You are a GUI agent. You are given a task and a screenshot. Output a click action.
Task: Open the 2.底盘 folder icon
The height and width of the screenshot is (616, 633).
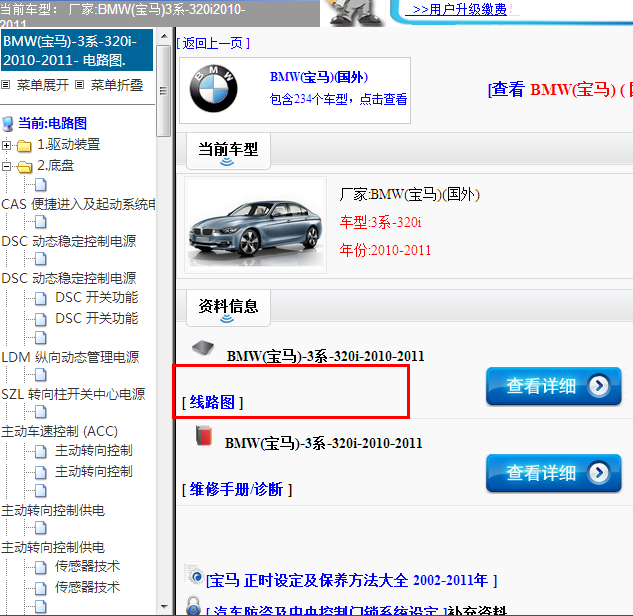point(25,167)
